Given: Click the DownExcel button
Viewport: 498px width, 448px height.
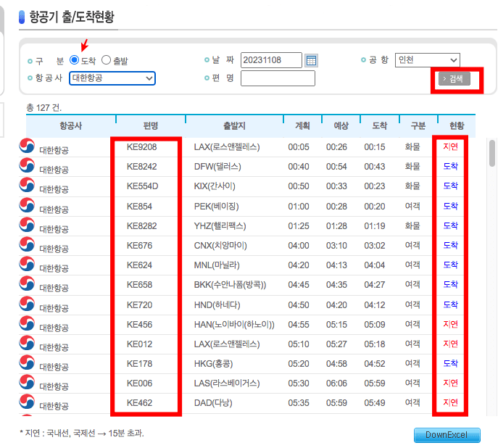Looking at the screenshot, I should (x=447, y=435).
